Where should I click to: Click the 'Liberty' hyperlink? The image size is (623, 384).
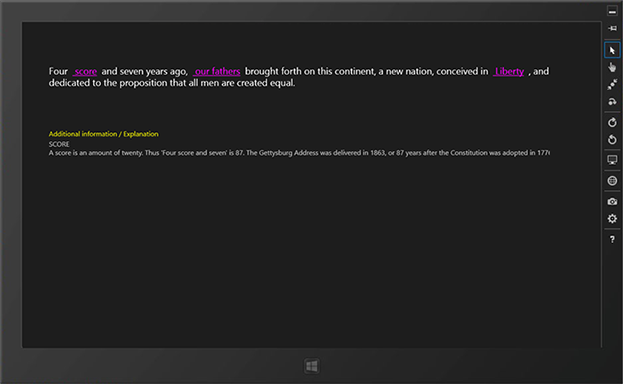click(509, 72)
